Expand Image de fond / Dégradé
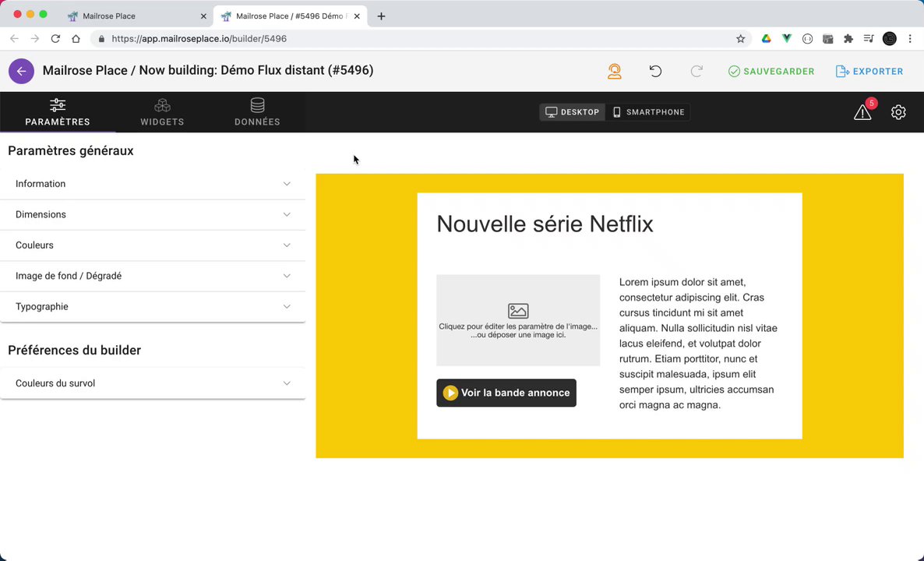 click(153, 276)
